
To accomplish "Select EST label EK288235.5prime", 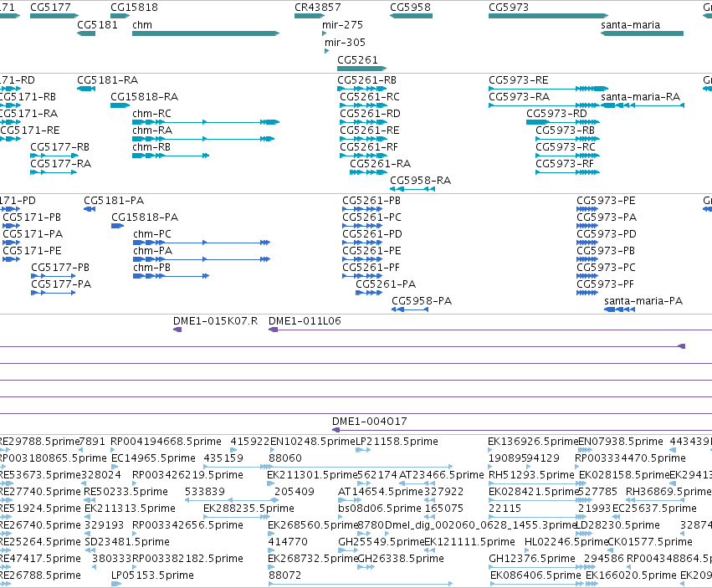I will (248, 509).
